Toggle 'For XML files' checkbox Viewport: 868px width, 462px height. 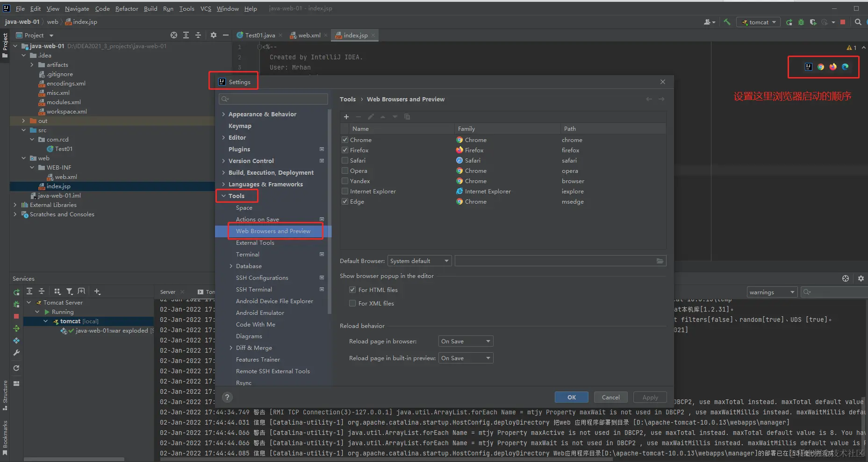tap(352, 304)
